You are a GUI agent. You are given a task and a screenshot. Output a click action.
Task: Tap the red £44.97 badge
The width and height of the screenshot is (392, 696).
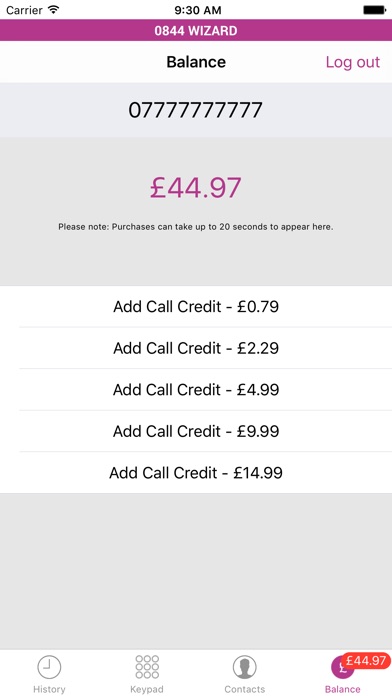366,660
